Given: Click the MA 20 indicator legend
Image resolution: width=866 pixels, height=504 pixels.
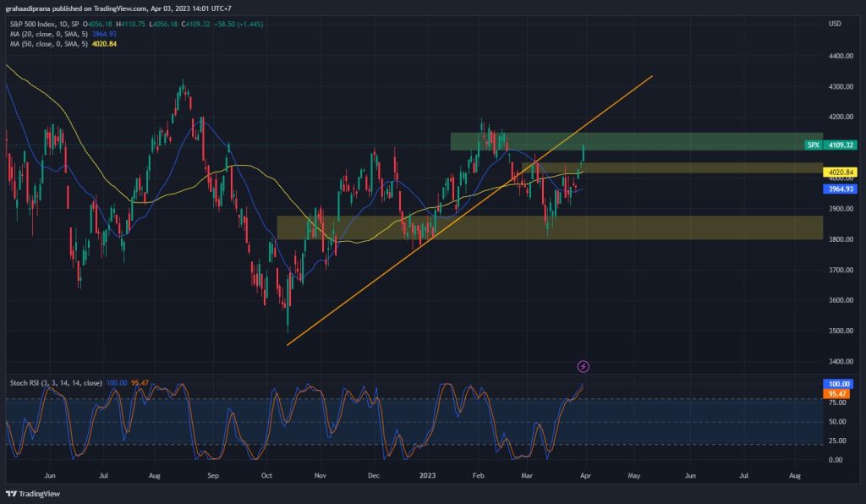Looking at the screenshot, I should [63, 34].
